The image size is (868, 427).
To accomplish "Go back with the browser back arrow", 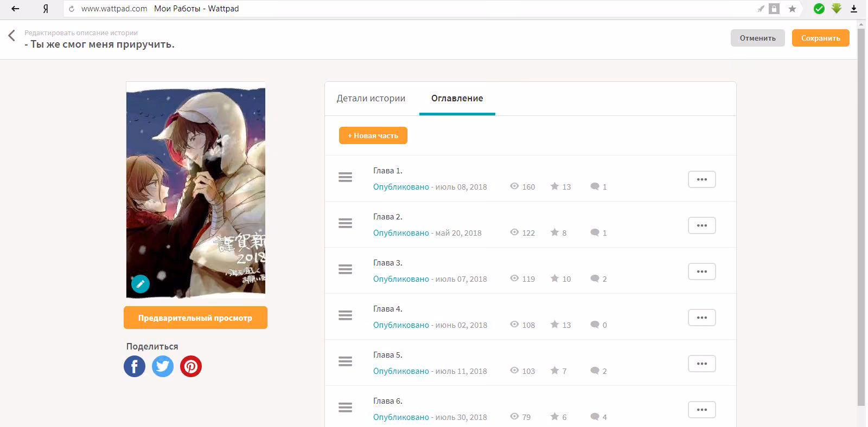I will click(x=15, y=9).
